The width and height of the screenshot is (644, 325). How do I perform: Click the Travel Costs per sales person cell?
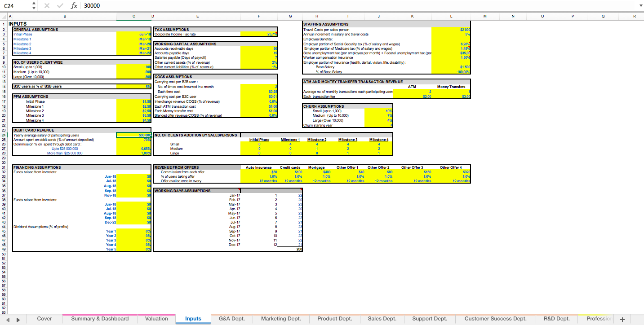[x=326, y=29]
